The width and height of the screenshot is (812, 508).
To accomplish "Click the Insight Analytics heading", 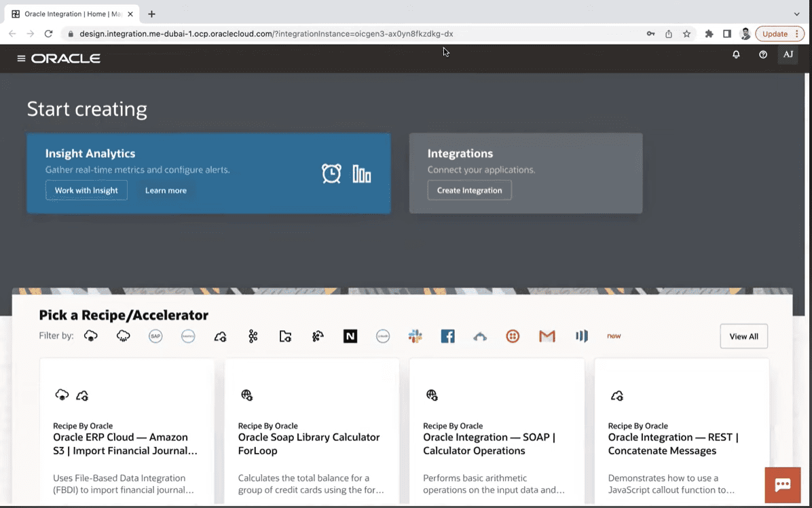I will pyautogui.click(x=90, y=153).
